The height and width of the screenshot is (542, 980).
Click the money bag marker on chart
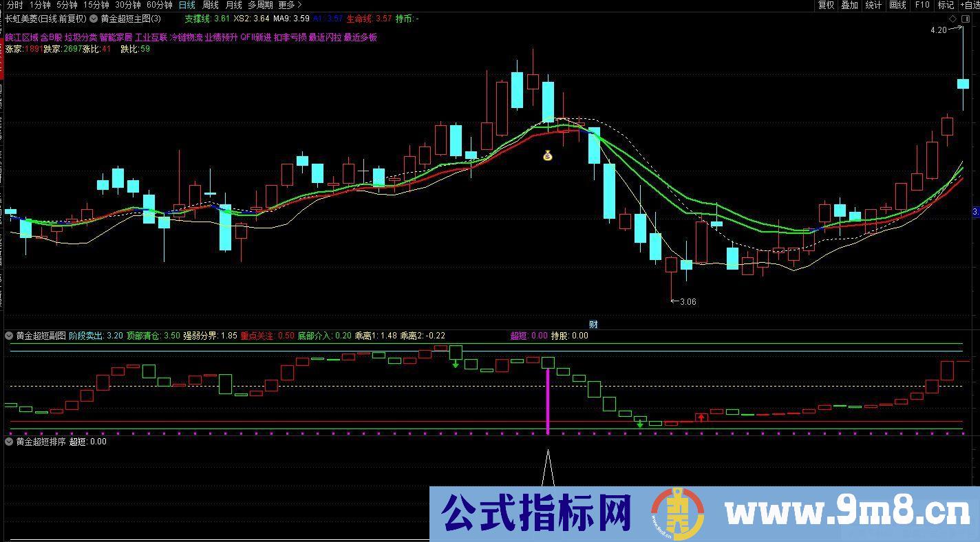pyautogui.click(x=548, y=155)
